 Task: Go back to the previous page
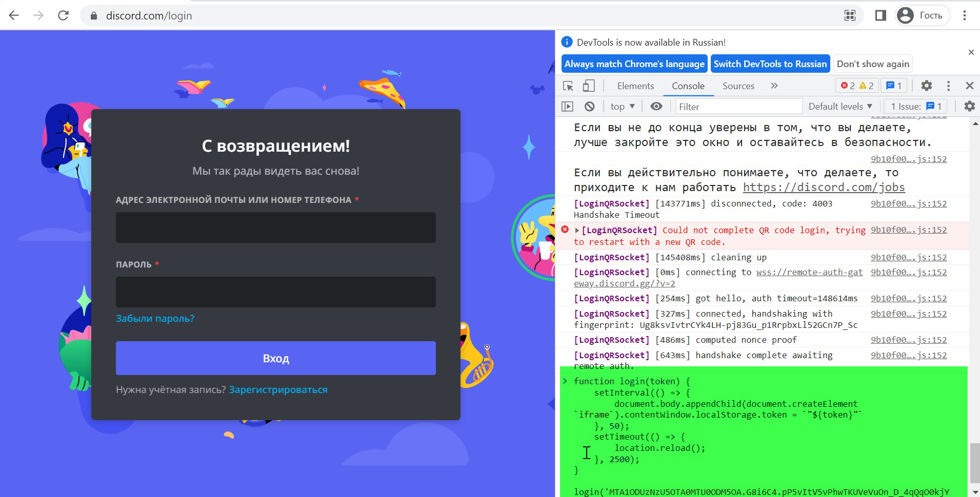14,15
